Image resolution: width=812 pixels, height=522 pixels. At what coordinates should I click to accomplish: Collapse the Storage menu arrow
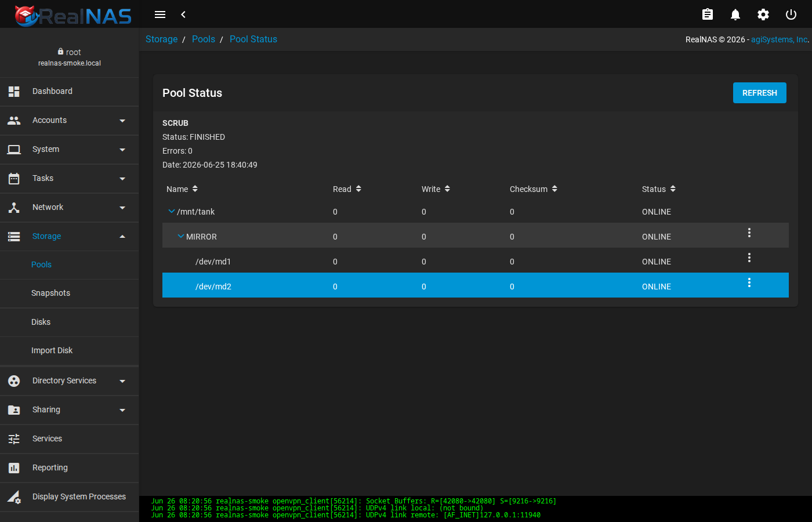[x=122, y=237]
